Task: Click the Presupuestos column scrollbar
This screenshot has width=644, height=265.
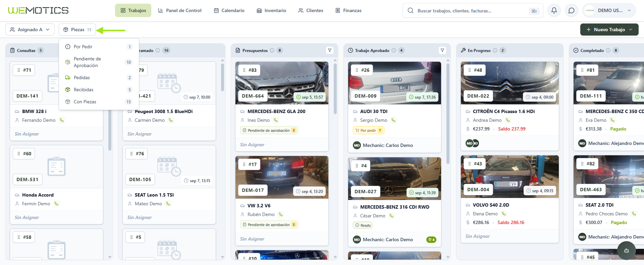Action: click(335, 89)
